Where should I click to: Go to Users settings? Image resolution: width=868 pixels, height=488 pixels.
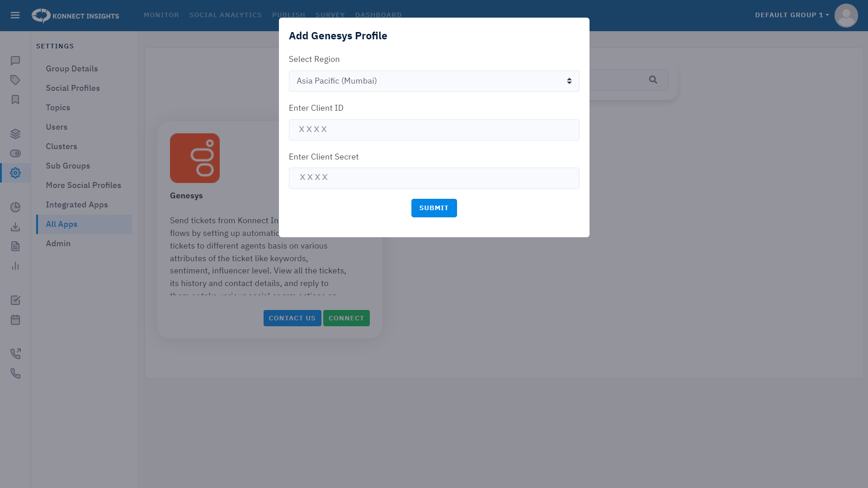(57, 127)
